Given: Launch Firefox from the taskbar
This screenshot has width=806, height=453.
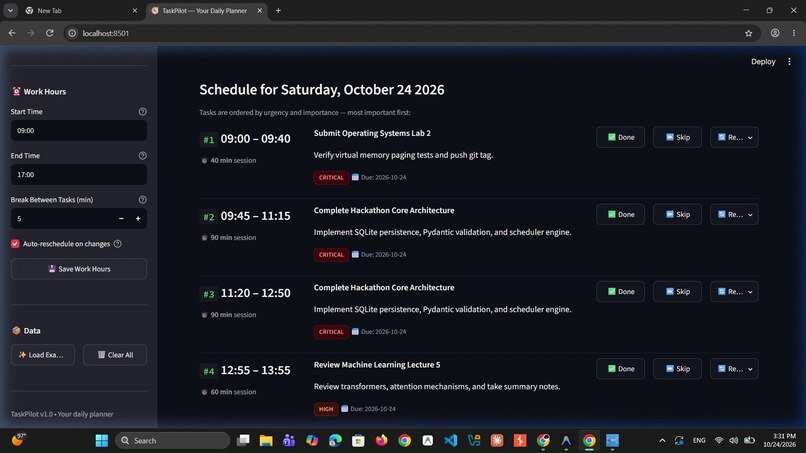Looking at the screenshot, I should tap(381, 441).
